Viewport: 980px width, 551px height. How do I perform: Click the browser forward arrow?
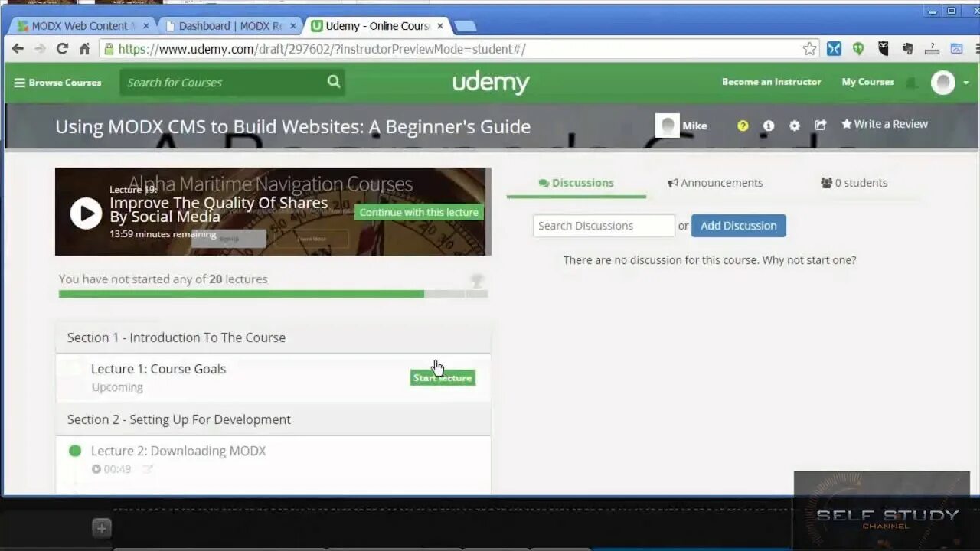pos(40,49)
